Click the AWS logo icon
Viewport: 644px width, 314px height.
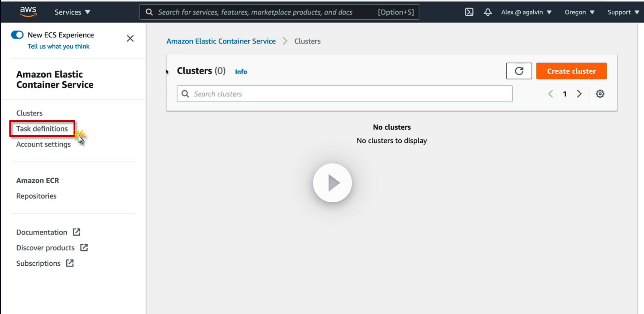[28, 12]
